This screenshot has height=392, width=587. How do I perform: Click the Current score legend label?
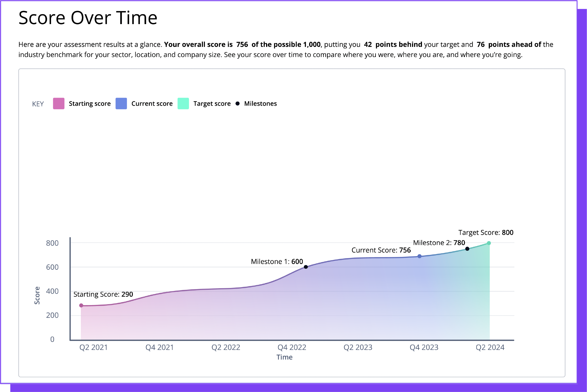pos(152,104)
